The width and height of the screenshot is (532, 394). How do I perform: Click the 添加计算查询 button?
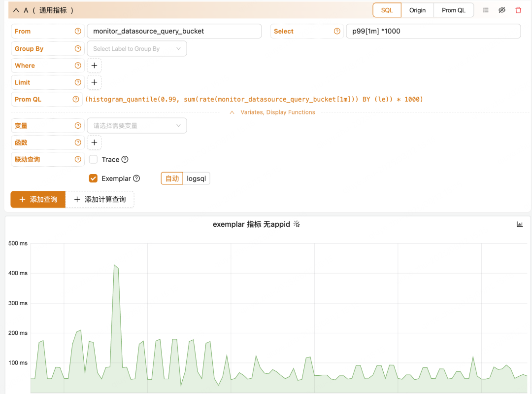100,199
